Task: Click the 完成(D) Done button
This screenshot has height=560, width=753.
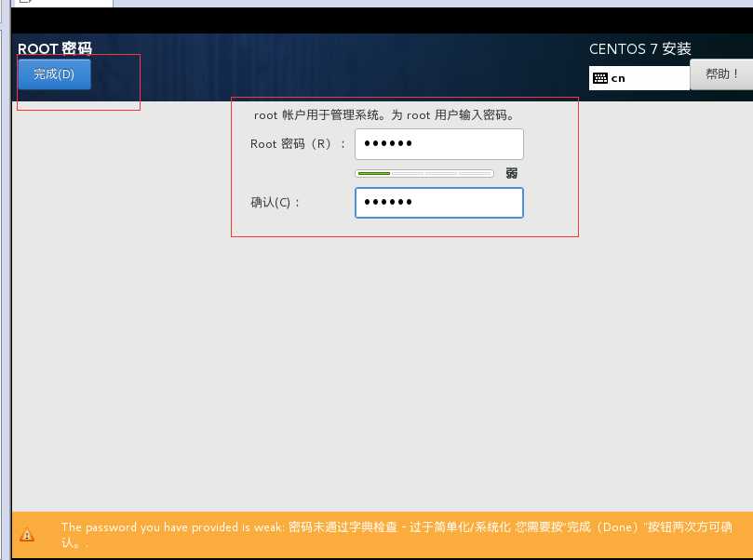Action: pos(54,74)
